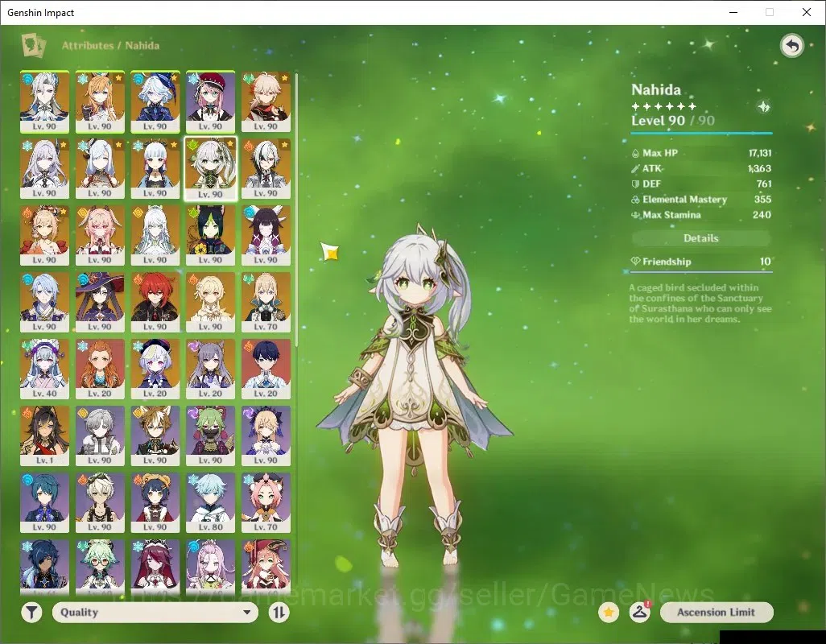Click the character list scrollbar
This screenshot has width=826, height=644.
[297, 209]
